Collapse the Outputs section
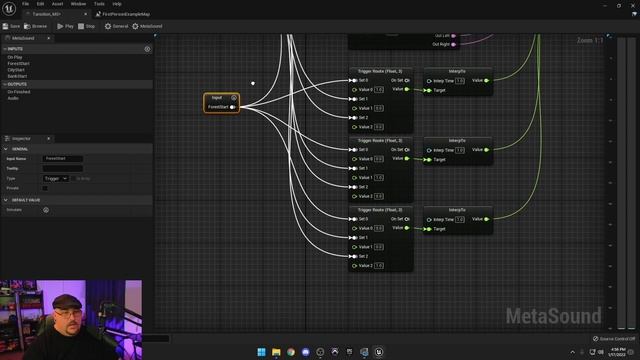Viewport: 640px width, 360px height. 5,84
